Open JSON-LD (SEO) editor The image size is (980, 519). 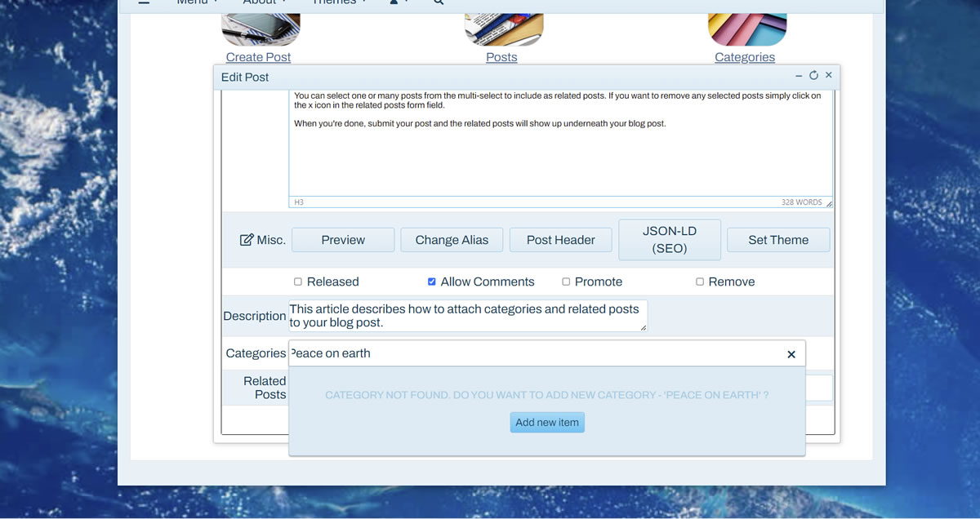click(x=670, y=240)
